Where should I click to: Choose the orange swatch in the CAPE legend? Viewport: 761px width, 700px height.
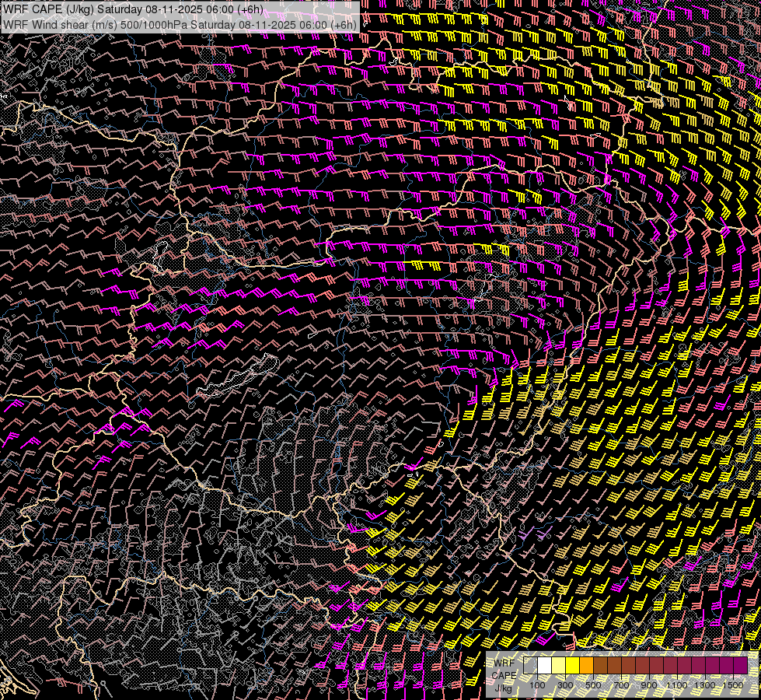(x=587, y=666)
